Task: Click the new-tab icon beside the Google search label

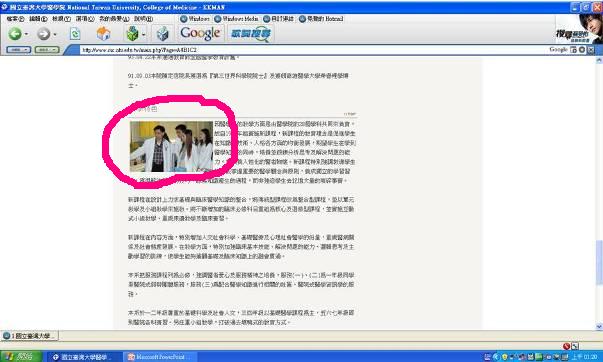Action: pyautogui.click(x=573, y=50)
